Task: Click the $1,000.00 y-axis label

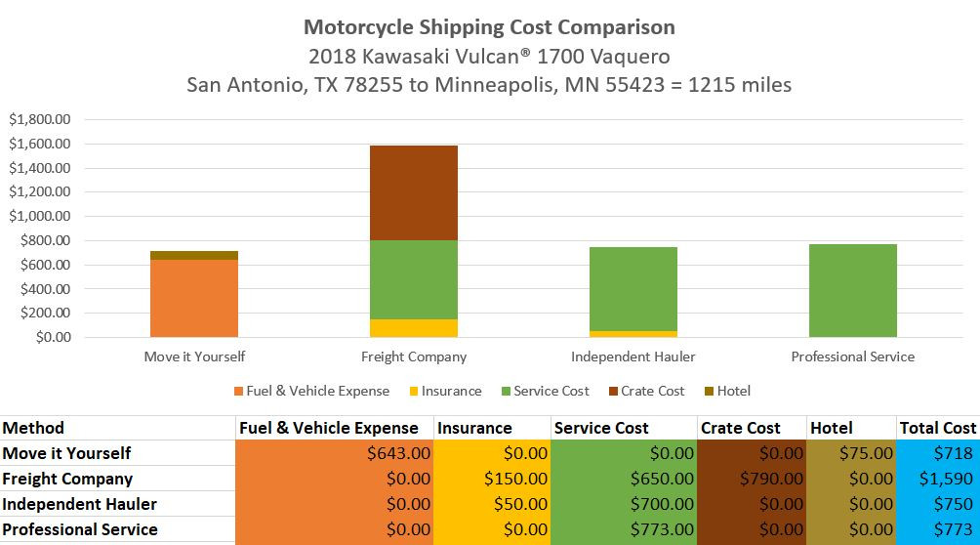Action: pos(39,216)
